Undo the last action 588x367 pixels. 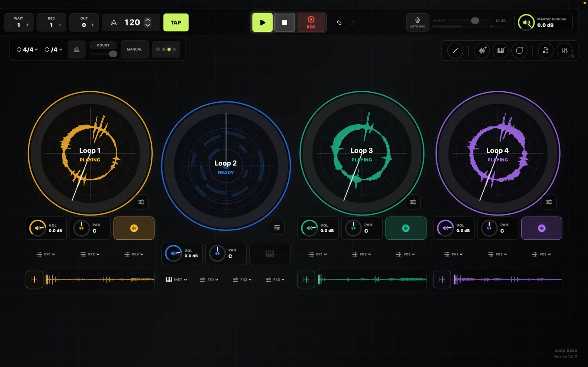pyautogui.click(x=339, y=23)
